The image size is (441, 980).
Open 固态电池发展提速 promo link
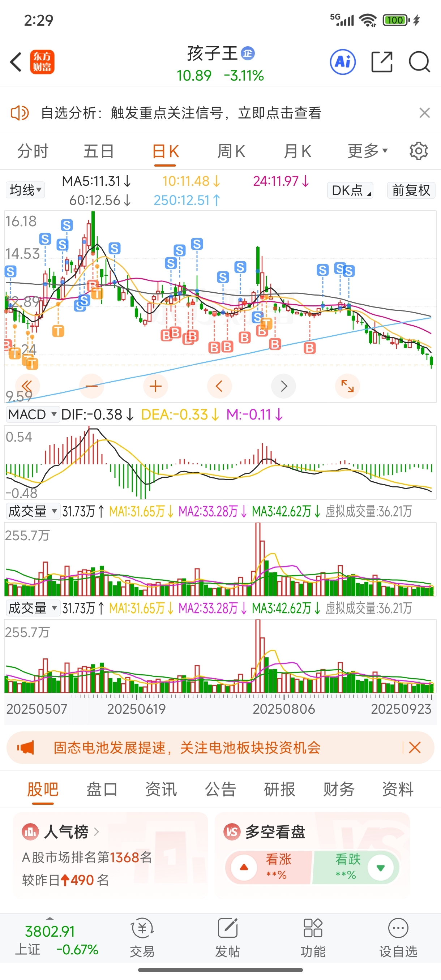coord(187,748)
